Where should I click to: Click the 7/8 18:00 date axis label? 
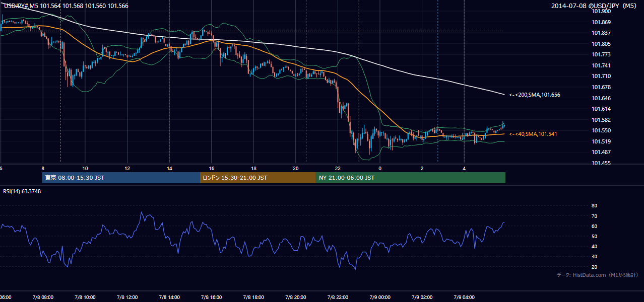click(x=253, y=297)
